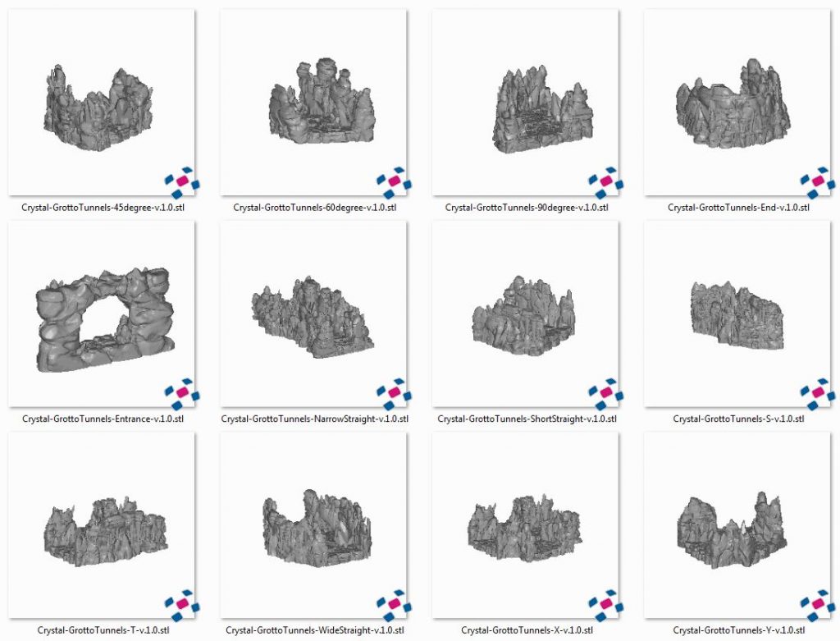Select the Crystal-GrottoTunnels-WideStraight-v.1.0.stl filename

pos(314,630)
